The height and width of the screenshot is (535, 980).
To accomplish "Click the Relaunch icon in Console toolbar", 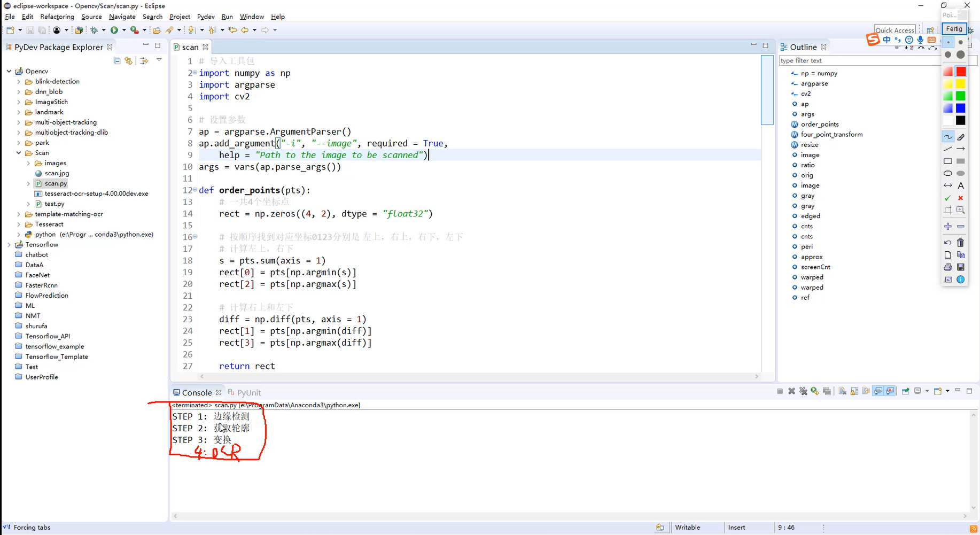I will click(x=815, y=391).
